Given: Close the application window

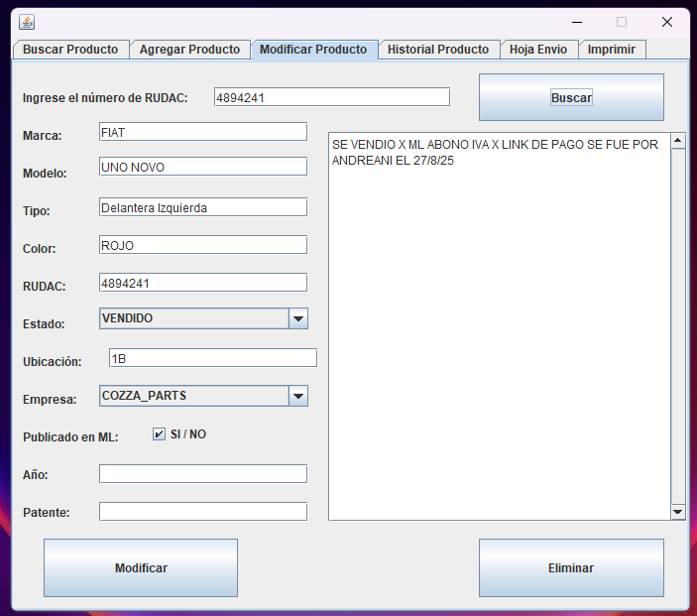Looking at the screenshot, I should (667, 22).
